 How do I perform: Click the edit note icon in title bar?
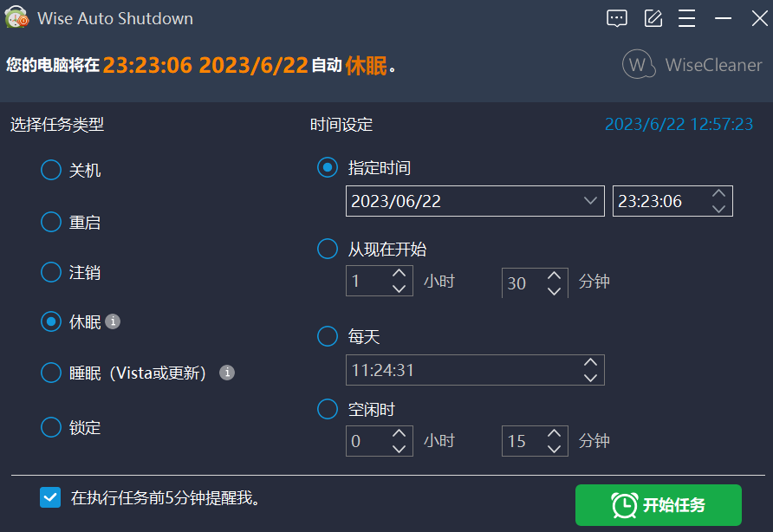coord(653,18)
